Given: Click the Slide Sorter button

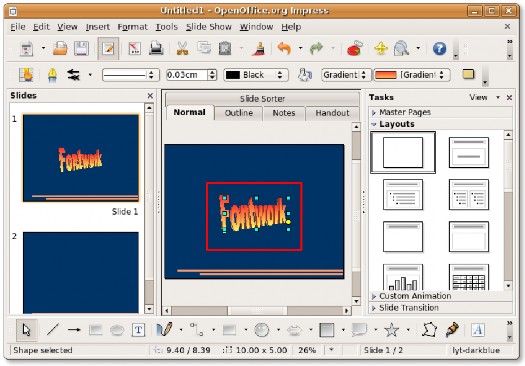Looking at the screenshot, I should point(262,99).
